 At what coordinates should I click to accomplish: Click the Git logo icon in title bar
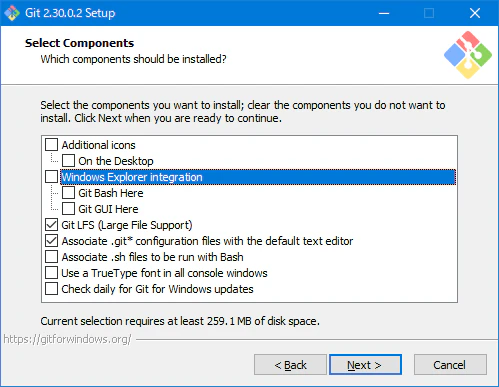point(12,13)
